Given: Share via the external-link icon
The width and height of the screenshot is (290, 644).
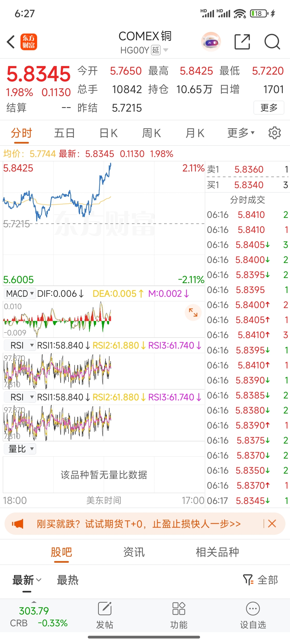Looking at the screenshot, I should (x=242, y=42).
